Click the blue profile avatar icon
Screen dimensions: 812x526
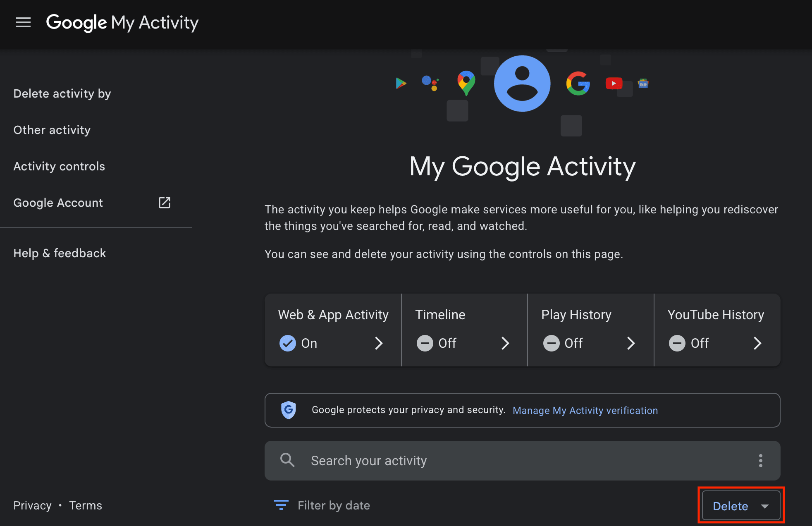[x=522, y=84]
